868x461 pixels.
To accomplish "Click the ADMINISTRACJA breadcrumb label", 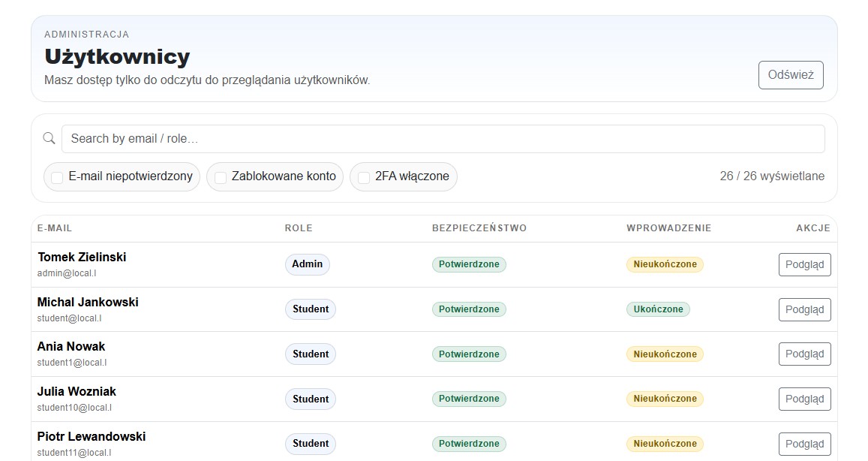I will [x=86, y=34].
